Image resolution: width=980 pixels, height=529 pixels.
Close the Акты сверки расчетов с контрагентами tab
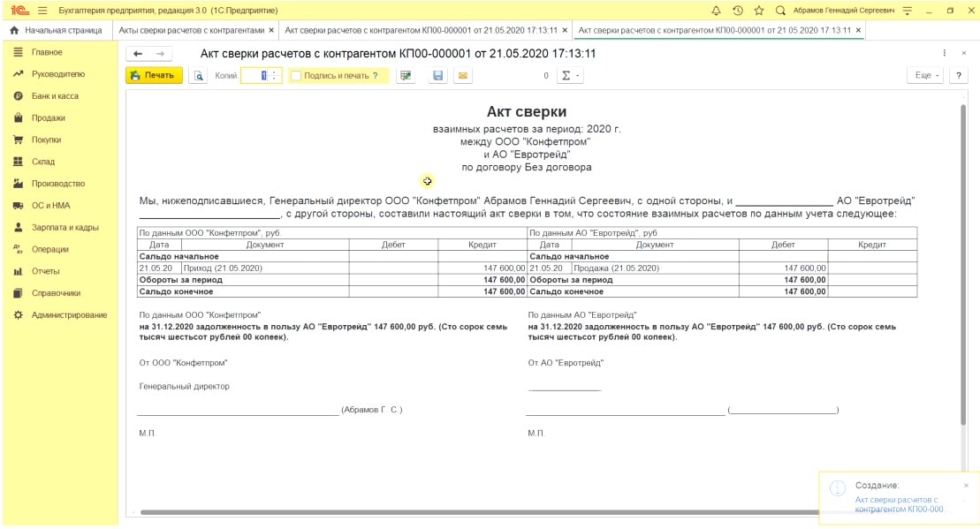[x=271, y=30]
